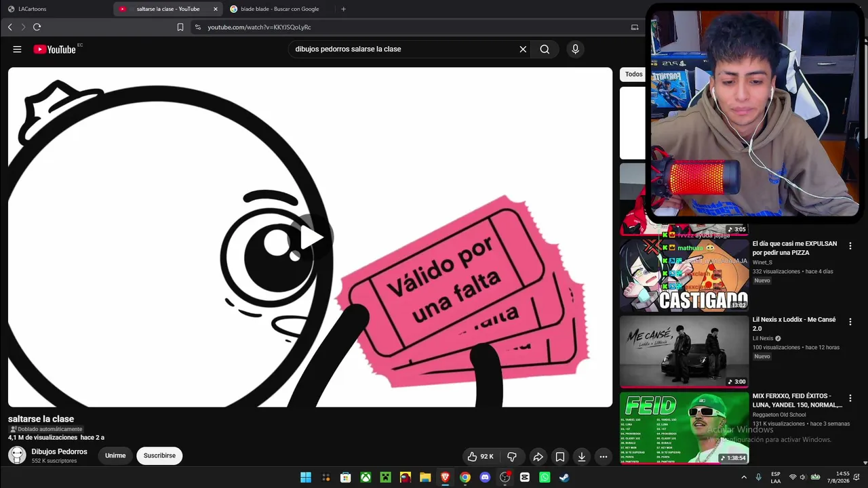
Task: Bookmark this page in the address bar
Action: 180,27
